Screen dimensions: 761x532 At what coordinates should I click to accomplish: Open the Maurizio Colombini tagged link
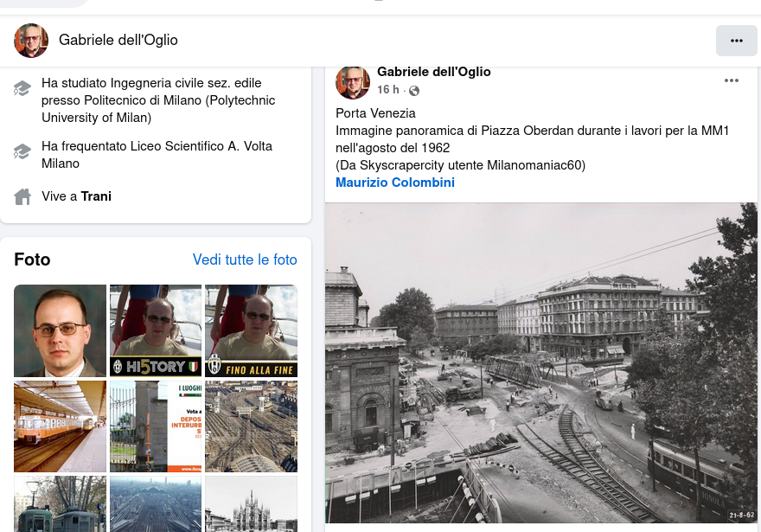[394, 183]
